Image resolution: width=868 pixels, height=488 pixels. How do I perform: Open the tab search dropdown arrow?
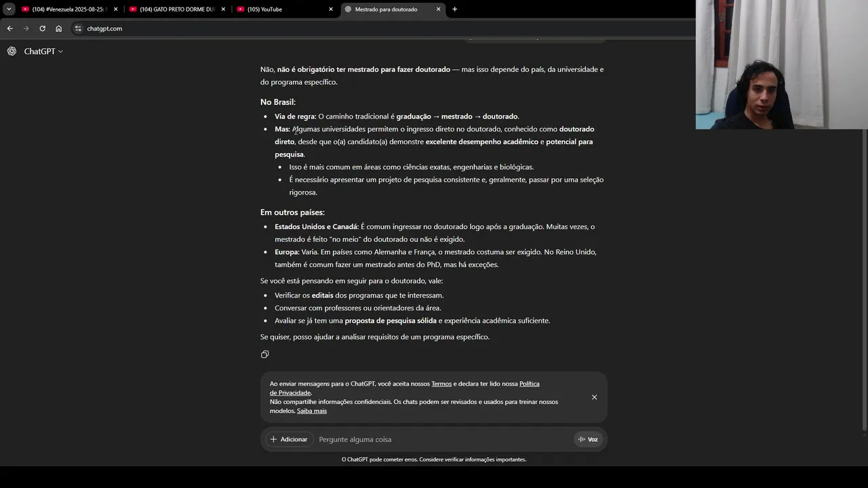pyautogui.click(x=9, y=9)
